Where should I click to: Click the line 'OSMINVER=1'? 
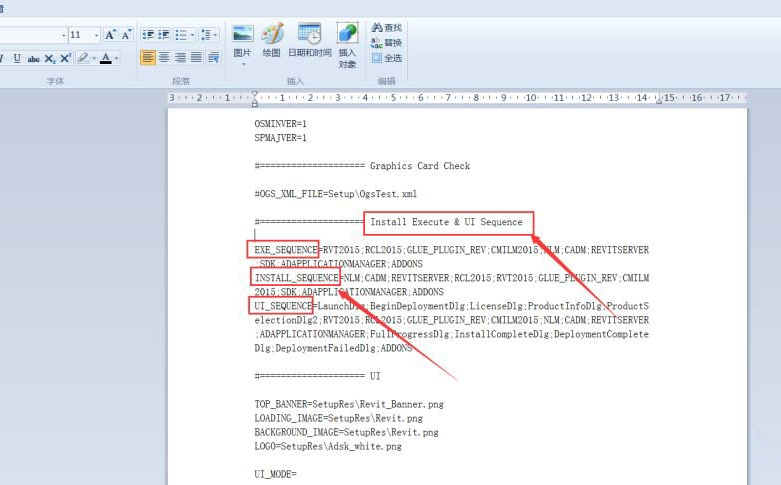tap(280, 123)
